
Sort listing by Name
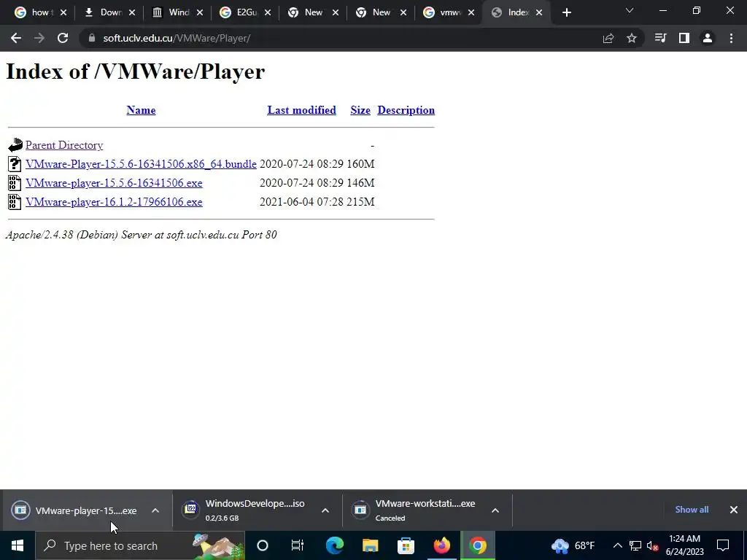(x=141, y=110)
